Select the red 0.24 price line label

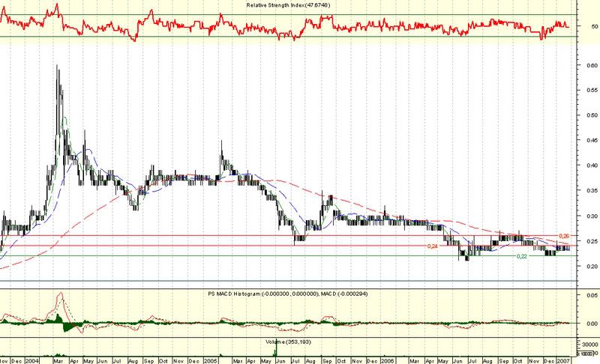(x=433, y=246)
